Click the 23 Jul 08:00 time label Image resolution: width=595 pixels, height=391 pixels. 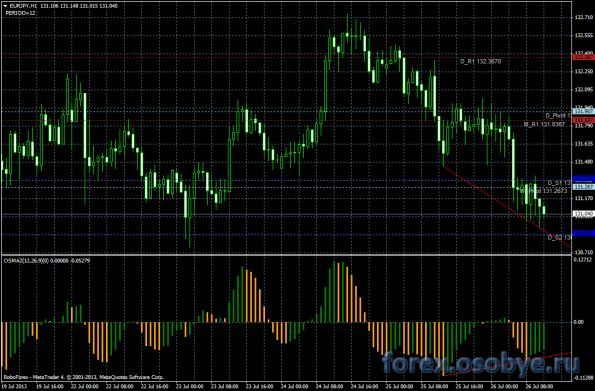click(224, 386)
